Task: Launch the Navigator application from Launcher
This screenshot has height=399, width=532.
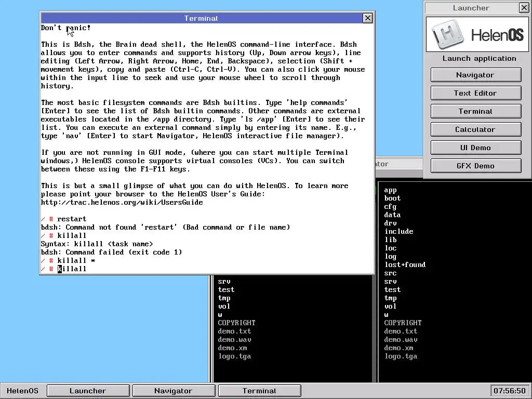Action: [x=476, y=75]
